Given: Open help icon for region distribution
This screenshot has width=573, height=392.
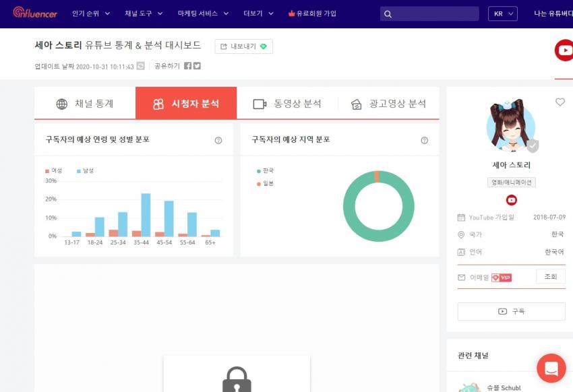Looking at the screenshot, I should click(x=424, y=140).
